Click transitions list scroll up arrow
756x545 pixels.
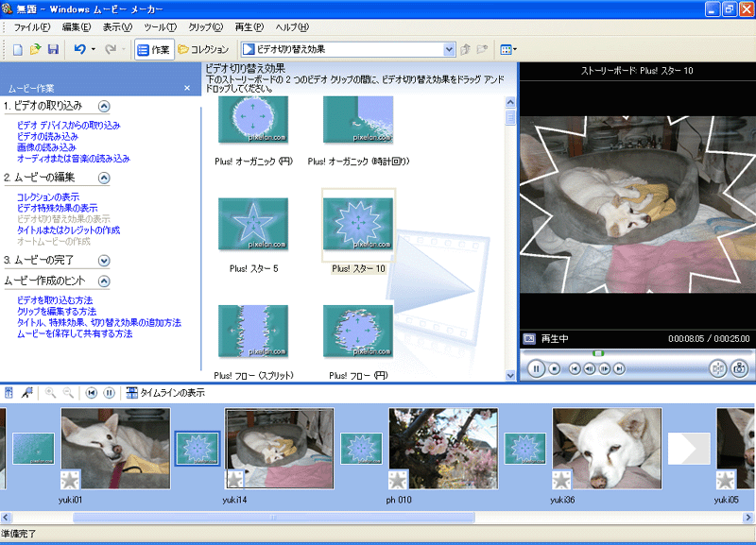pyautogui.click(x=510, y=102)
